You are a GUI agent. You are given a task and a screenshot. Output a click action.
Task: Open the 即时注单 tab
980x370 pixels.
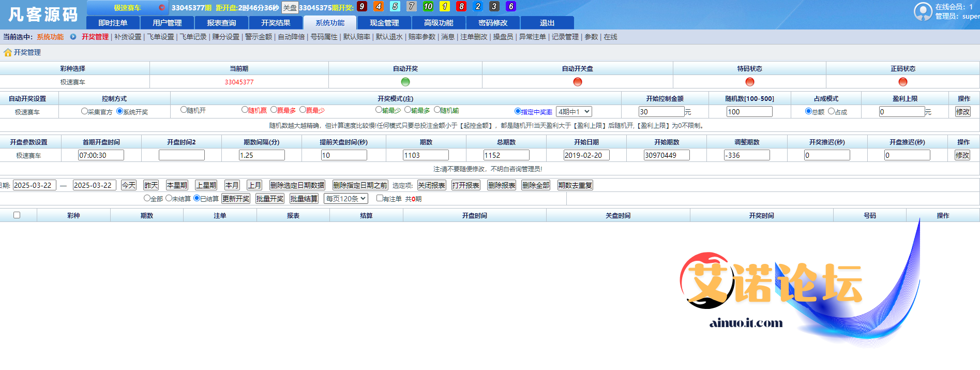tap(113, 23)
